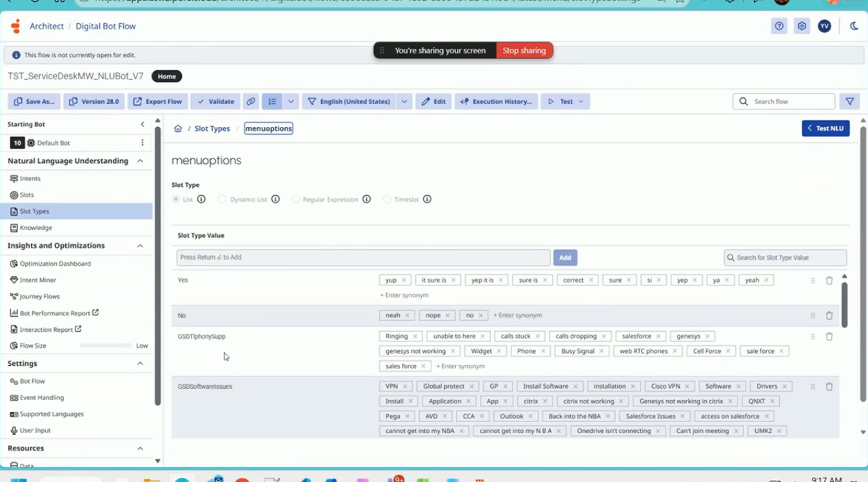Open the filter funnel icon beside search
Image resolution: width=868 pixels, height=482 pixels.
850,102
